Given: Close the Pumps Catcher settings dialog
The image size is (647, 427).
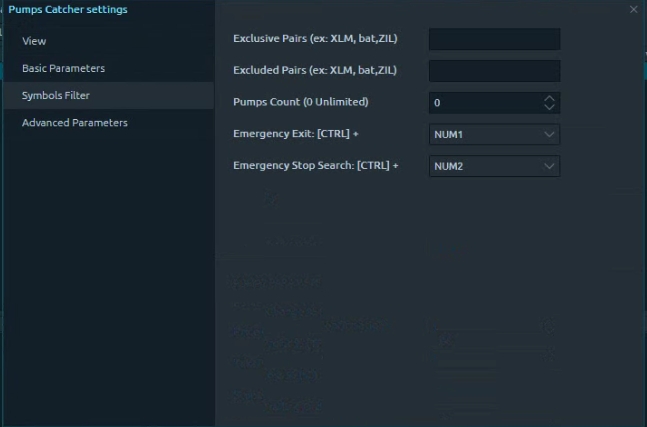Looking at the screenshot, I should point(633,9).
